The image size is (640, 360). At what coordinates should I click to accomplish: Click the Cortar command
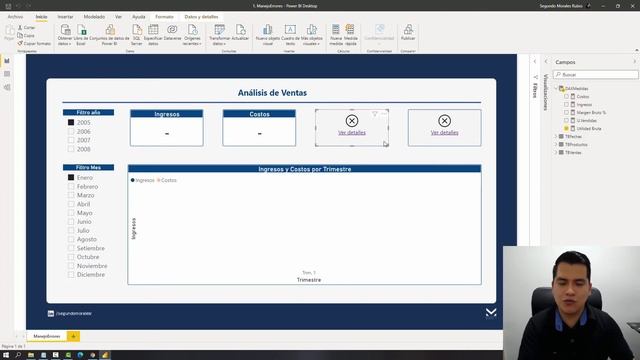tap(27, 27)
